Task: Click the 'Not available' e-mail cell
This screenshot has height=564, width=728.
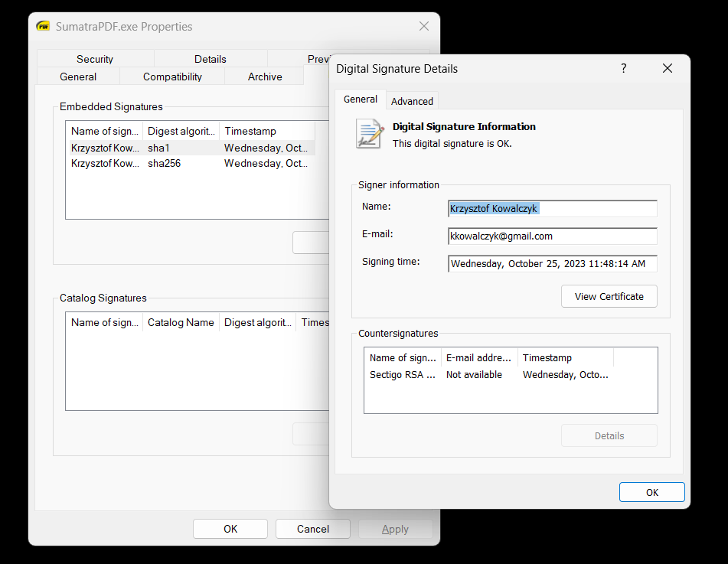Action: (x=474, y=375)
